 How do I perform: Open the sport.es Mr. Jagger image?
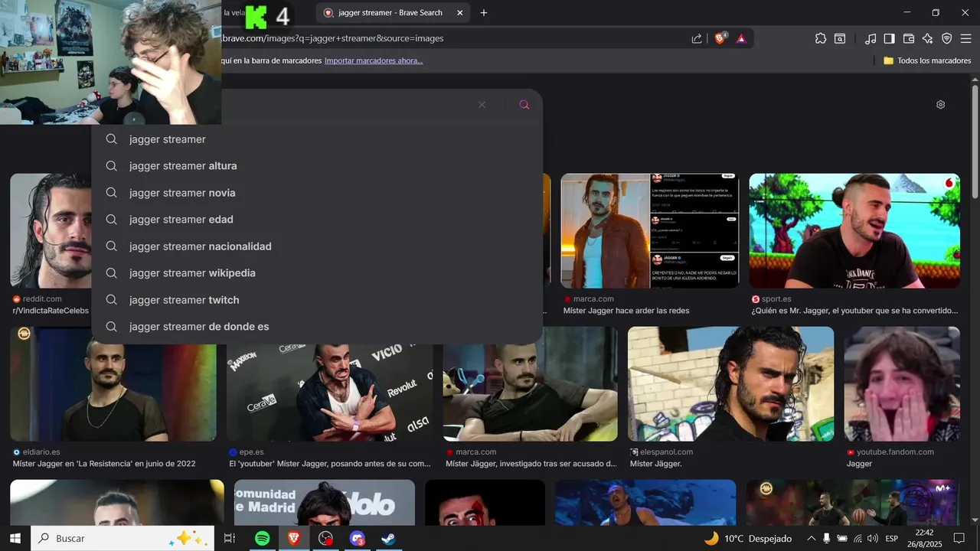(854, 231)
